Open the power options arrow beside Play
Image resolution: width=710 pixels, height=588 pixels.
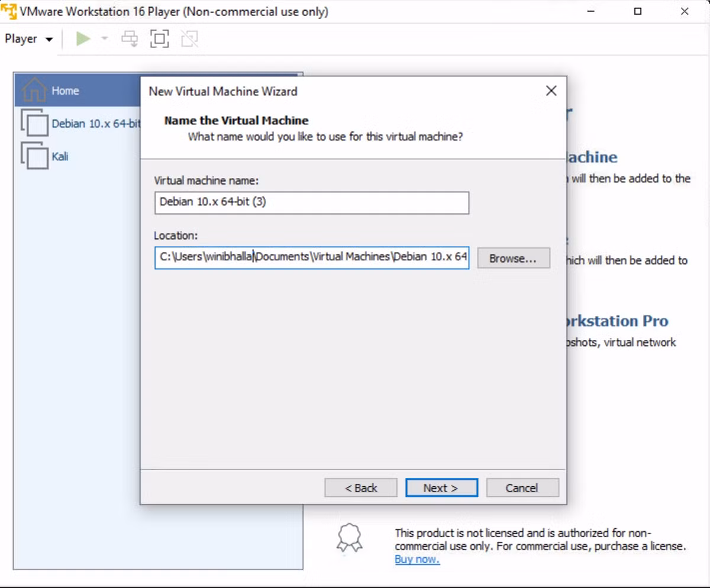coord(104,39)
